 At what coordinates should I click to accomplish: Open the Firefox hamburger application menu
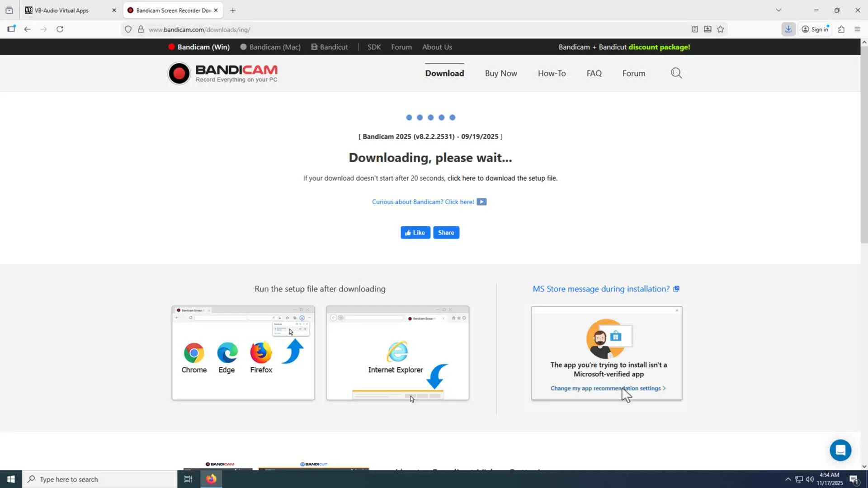[857, 29]
